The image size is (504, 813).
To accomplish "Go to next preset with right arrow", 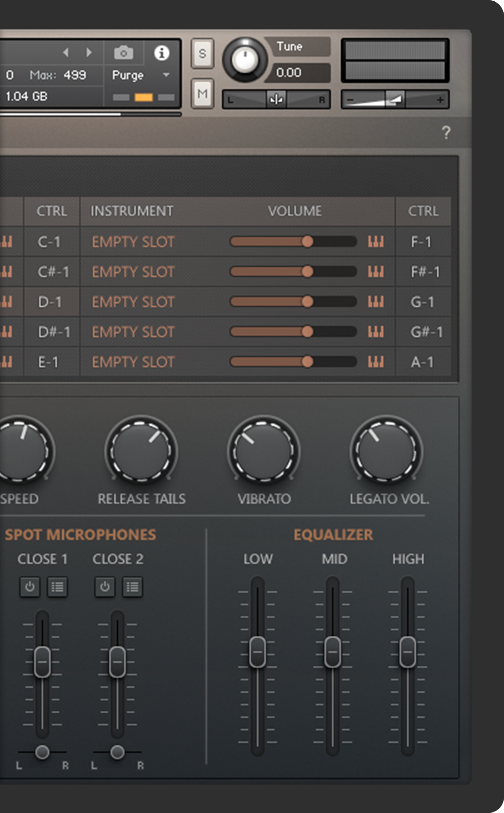I will pyautogui.click(x=89, y=52).
